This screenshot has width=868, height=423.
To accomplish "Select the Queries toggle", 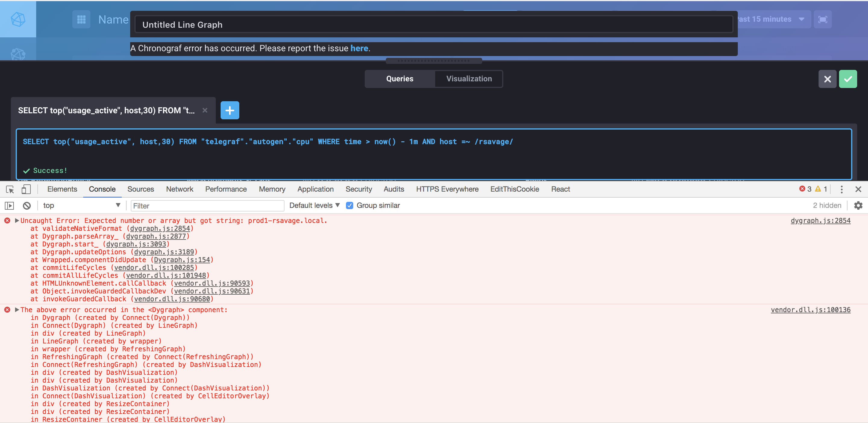I will (x=400, y=79).
